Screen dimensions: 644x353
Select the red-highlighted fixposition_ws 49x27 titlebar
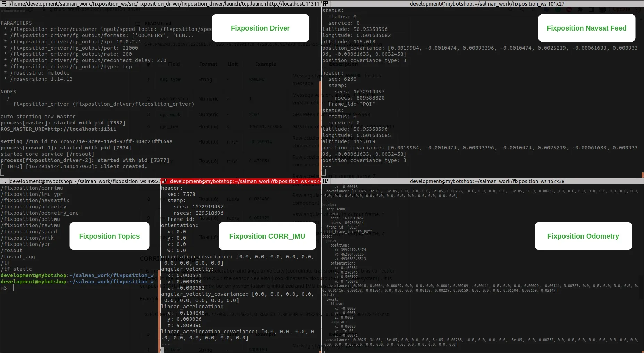[x=245, y=181]
